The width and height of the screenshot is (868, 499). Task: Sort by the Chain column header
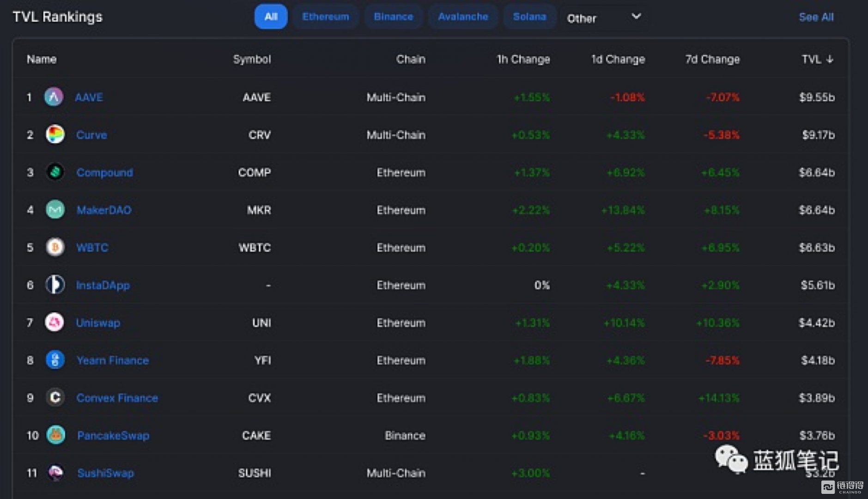411,59
